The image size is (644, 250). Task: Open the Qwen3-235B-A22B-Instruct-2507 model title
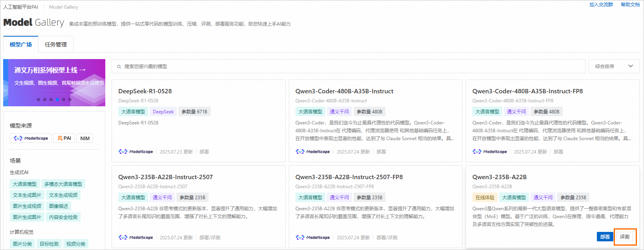(165, 177)
